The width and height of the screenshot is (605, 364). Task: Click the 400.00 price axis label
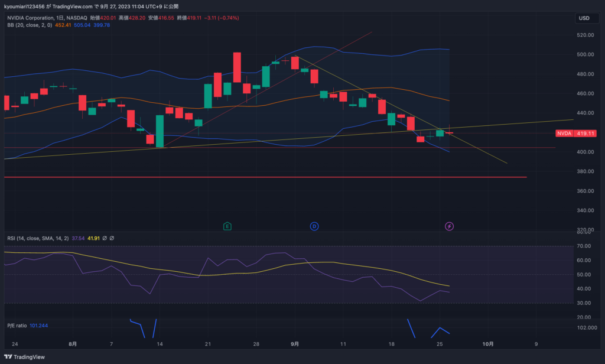point(586,152)
